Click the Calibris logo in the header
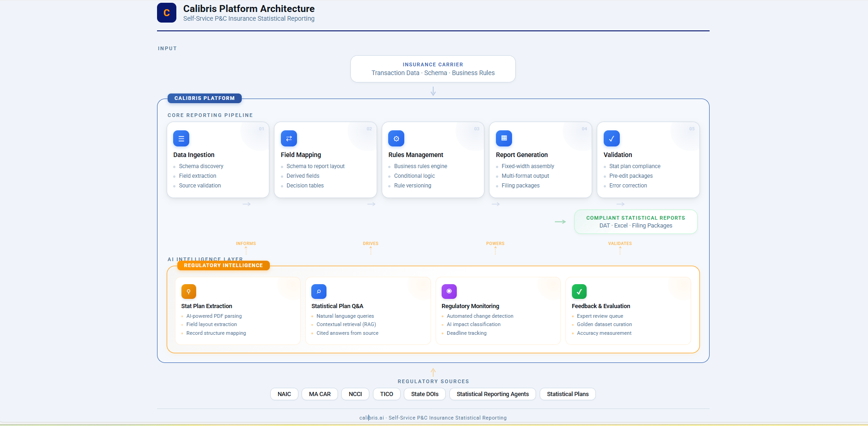 pyautogui.click(x=166, y=12)
